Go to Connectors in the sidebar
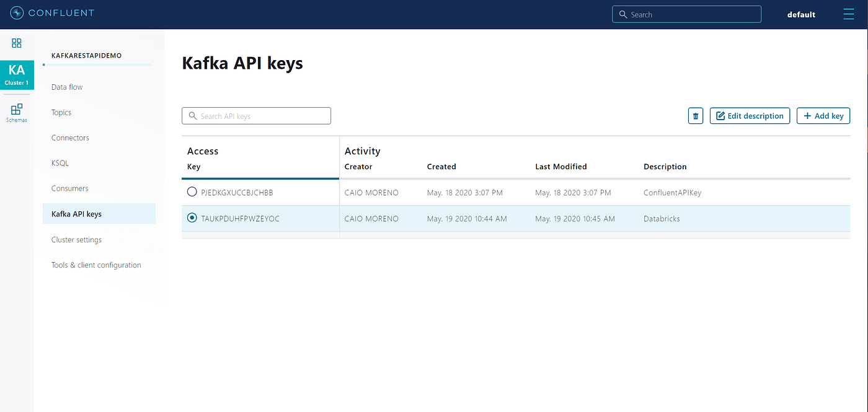This screenshot has width=868, height=412. point(70,138)
